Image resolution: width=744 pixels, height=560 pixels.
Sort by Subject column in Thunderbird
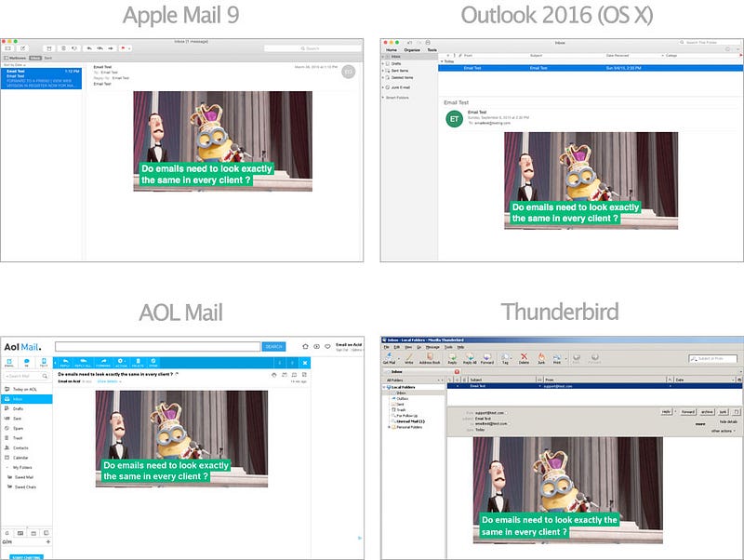pos(502,380)
